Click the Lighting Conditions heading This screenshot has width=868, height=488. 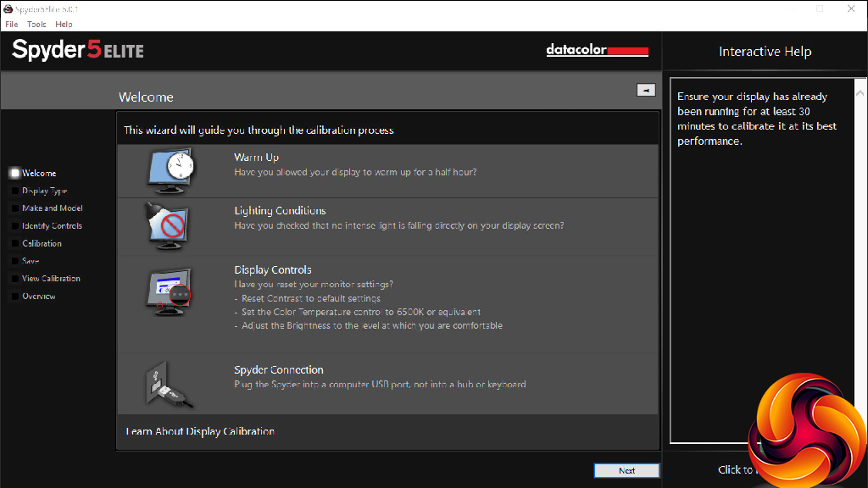pos(280,211)
